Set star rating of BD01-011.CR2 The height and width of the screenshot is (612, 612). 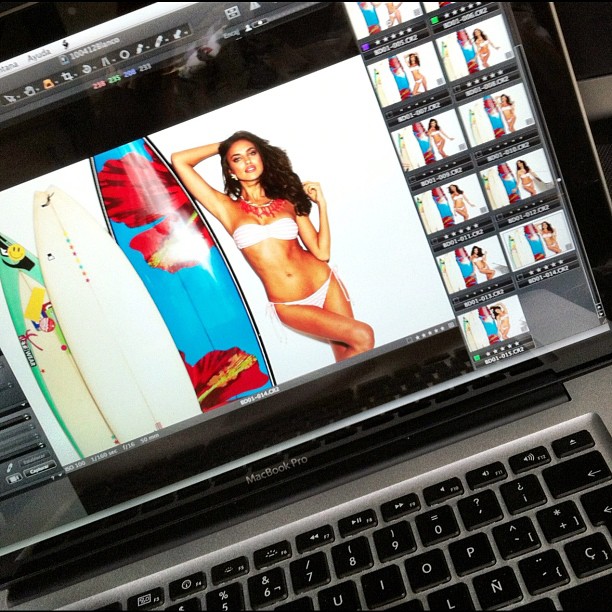(461, 230)
